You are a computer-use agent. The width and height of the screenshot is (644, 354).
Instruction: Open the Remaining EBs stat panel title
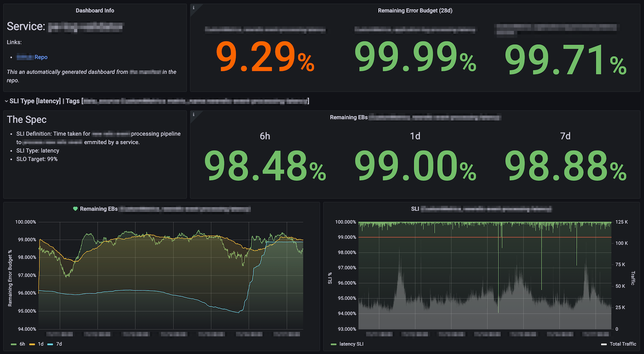[x=415, y=117]
